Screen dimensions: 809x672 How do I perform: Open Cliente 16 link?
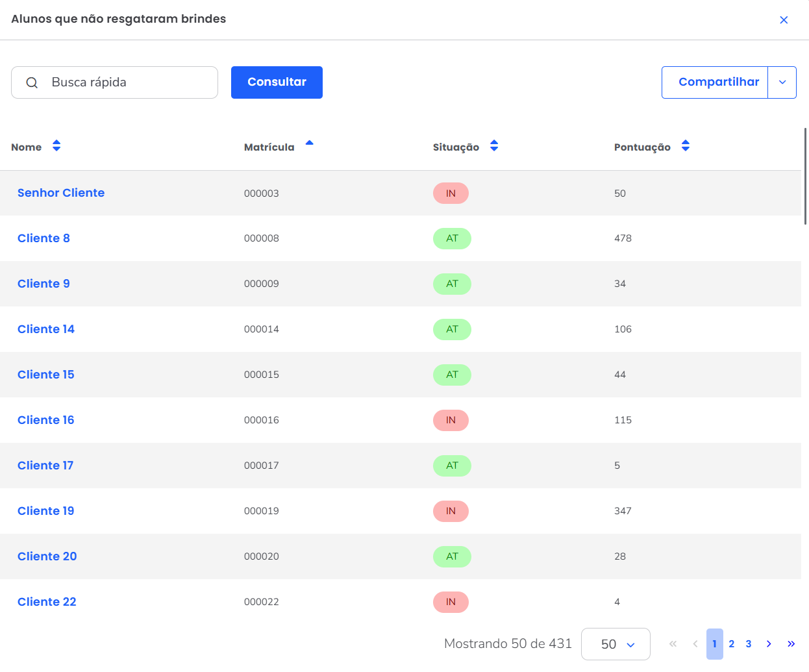pos(46,420)
